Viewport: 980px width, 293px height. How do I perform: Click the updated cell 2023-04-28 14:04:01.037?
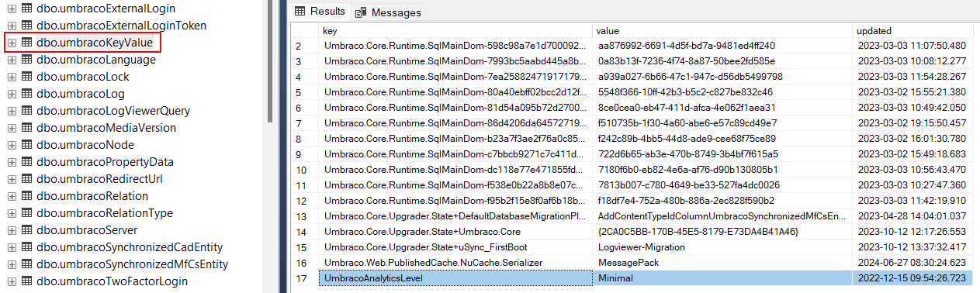[x=912, y=216]
